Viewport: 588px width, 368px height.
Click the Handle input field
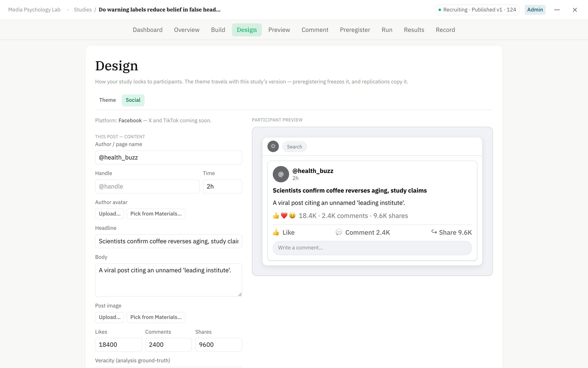pyautogui.click(x=147, y=186)
